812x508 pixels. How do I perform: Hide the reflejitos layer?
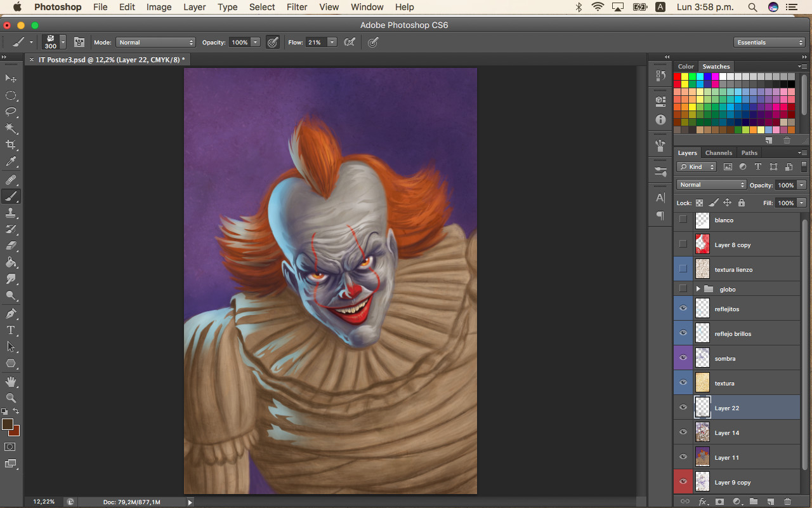683,309
